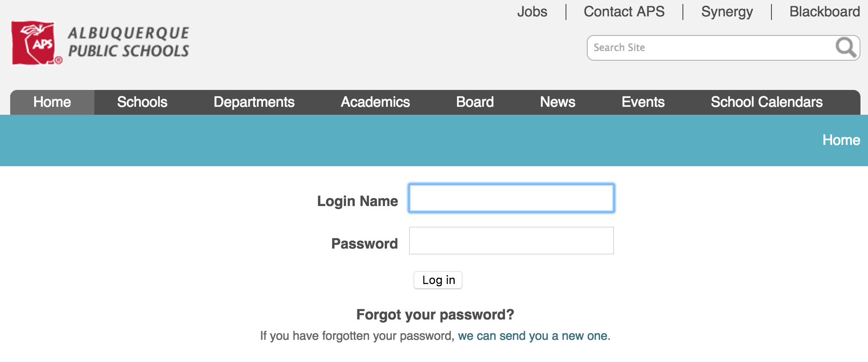This screenshot has width=868, height=362.
Task: Open the Blackboard link
Action: click(825, 12)
